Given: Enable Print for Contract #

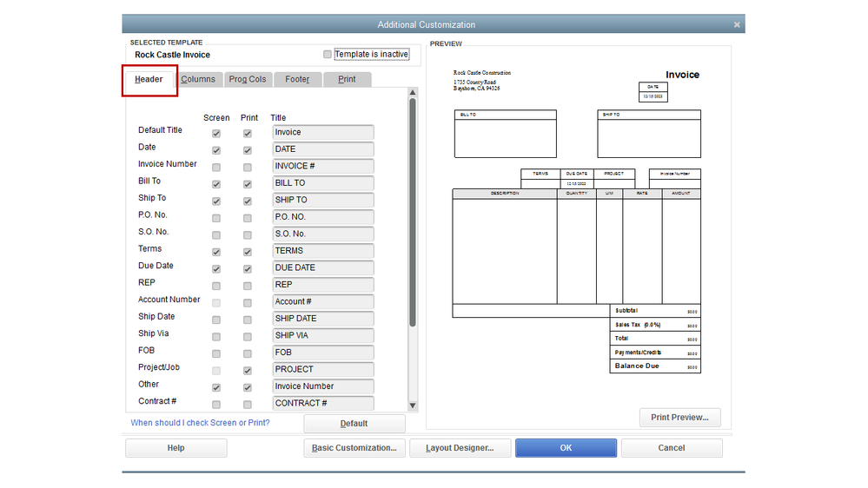Looking at the screenshot, I should (248, 405).
